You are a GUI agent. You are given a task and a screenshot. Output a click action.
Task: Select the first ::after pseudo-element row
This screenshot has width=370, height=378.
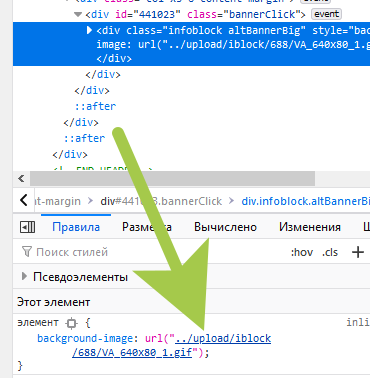[x=95, y=106]
